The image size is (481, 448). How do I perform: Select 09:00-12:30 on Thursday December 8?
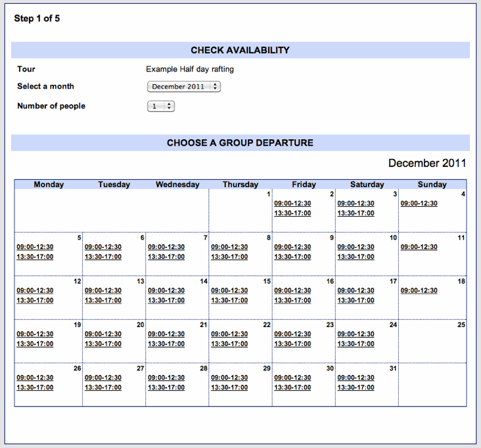pyautogui.click(x=229, y=247)
